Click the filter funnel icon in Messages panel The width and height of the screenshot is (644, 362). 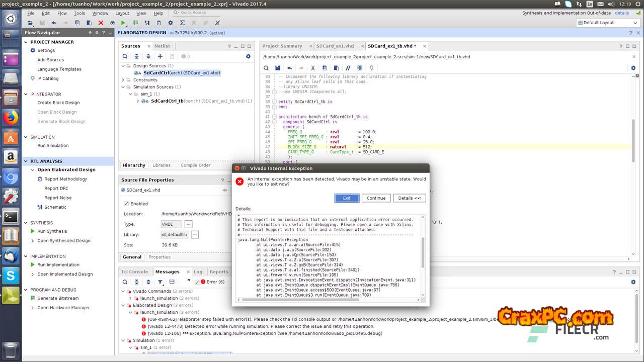[160, 282]
